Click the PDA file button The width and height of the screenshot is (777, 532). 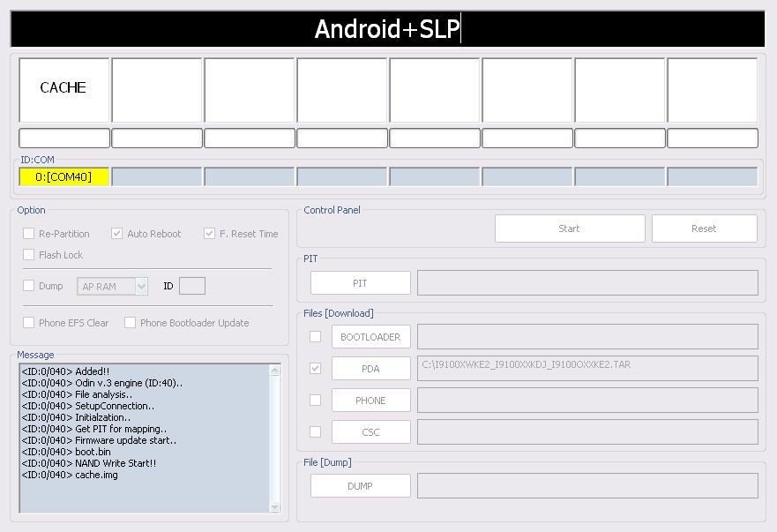[370, 369]
